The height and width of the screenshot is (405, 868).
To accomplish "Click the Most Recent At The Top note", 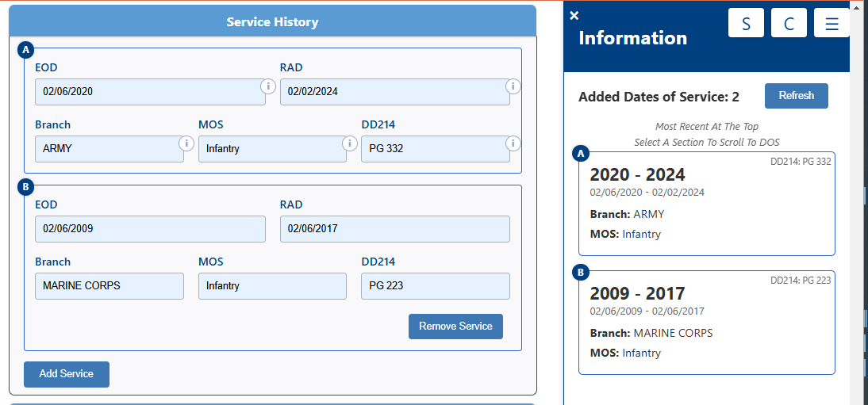I will 707,127.
